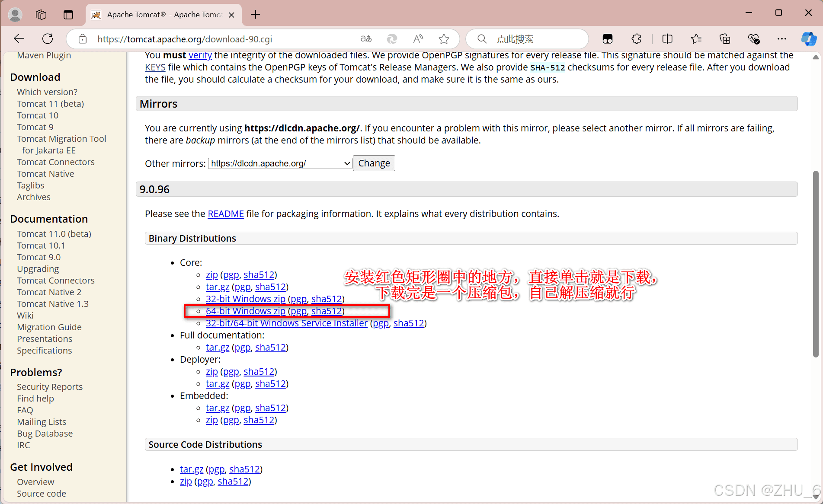The height and width of the screenshot is (504, 823).
Task: Click the search magnifier icon
Action: (482, 39)
